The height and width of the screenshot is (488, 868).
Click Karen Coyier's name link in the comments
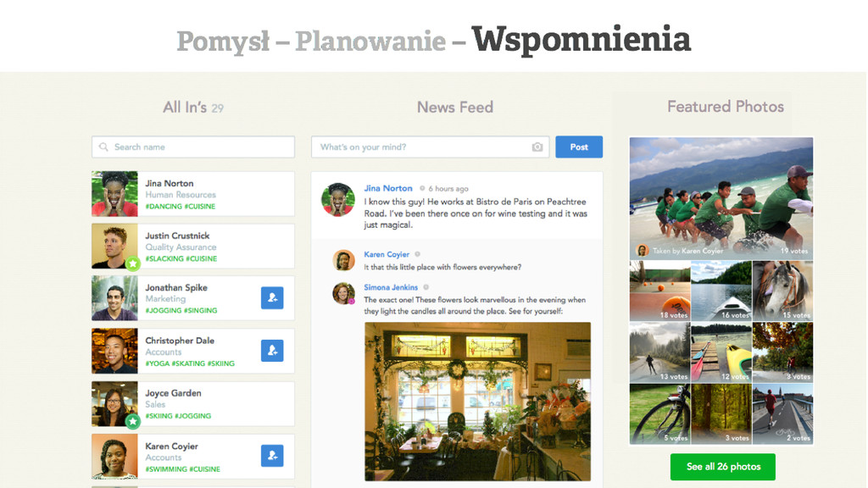(387, 254)
